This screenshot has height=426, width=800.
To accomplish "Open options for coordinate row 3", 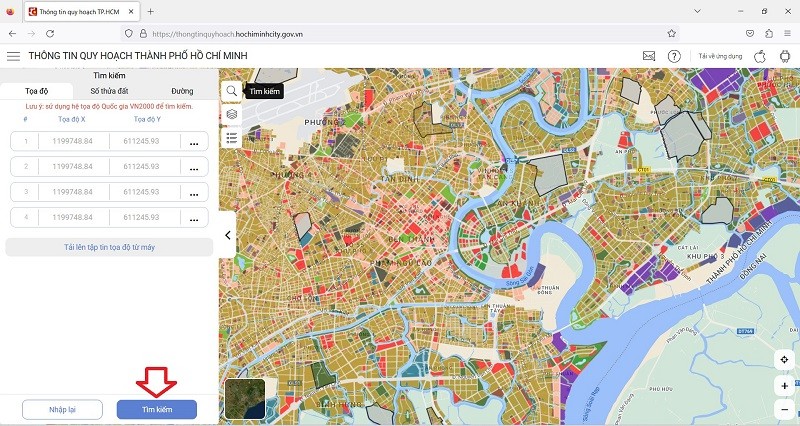I will (x=193, y=192).
